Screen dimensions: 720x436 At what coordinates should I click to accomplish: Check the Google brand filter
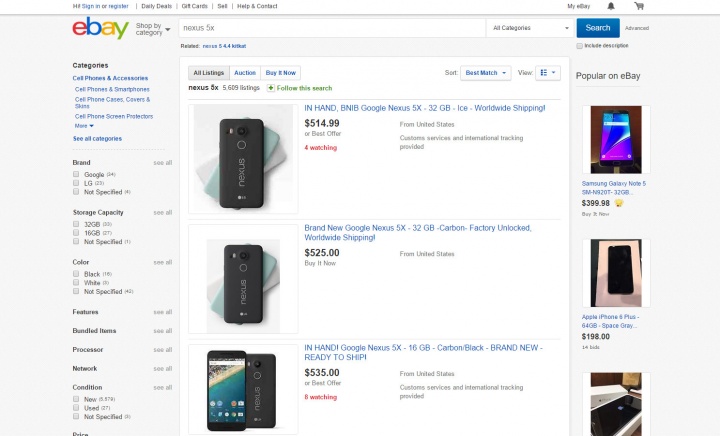(76, 174)
